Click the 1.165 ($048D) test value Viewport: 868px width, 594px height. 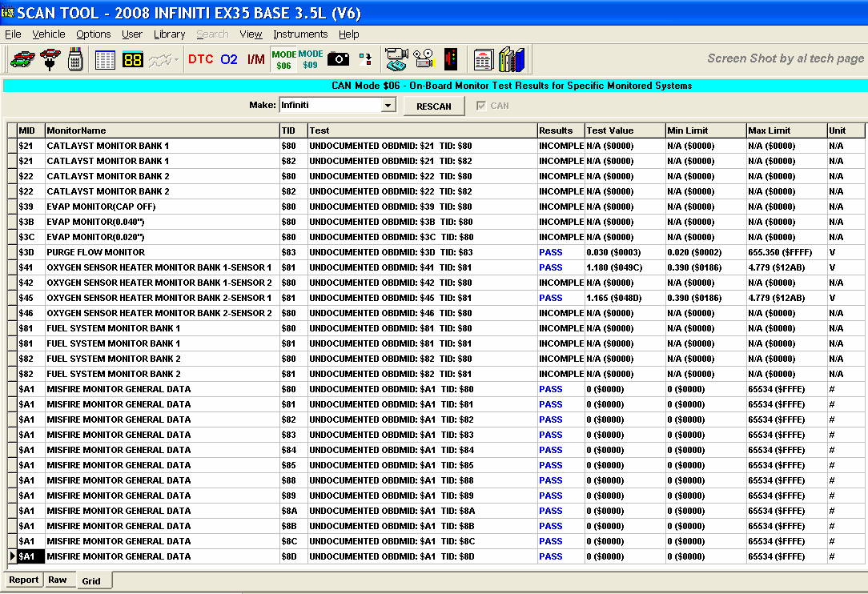625,298
